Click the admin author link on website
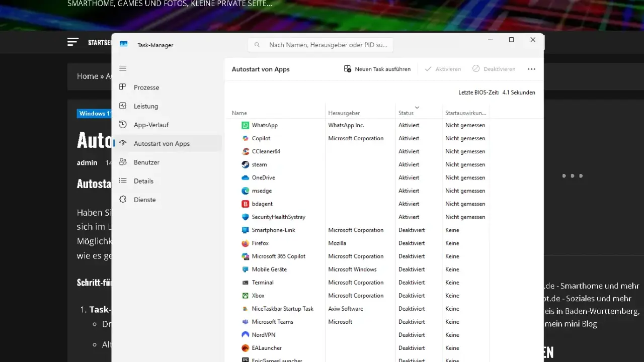 click(87, 163)
